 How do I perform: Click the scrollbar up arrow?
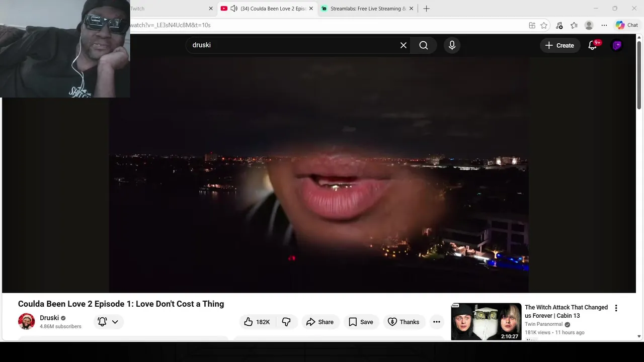click(639, 38)
